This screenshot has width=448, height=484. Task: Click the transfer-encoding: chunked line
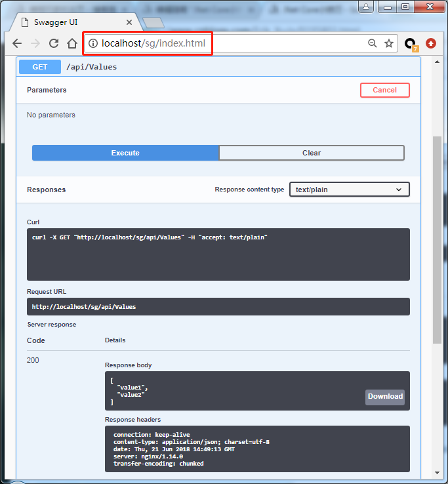point(158,464)
